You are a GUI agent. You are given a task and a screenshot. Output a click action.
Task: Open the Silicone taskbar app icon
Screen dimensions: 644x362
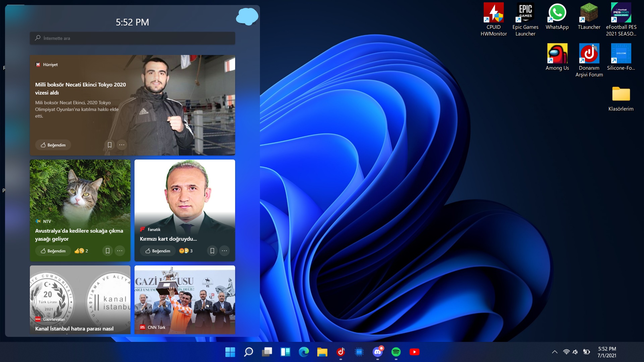coord(359,352)
